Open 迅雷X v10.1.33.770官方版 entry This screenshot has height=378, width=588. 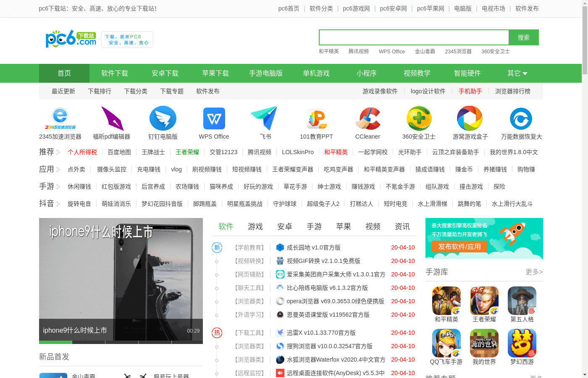321,333
